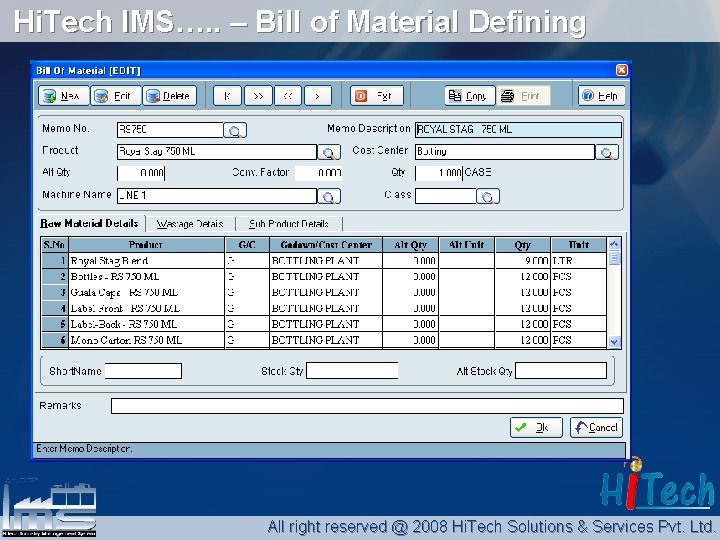Open Class lookup search icon

pyautogui.click(x=488, y=197)
